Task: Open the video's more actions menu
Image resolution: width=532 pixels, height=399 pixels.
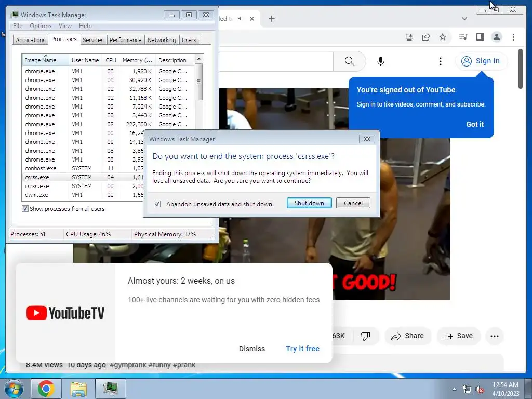Action: click(x=495, y=336)
